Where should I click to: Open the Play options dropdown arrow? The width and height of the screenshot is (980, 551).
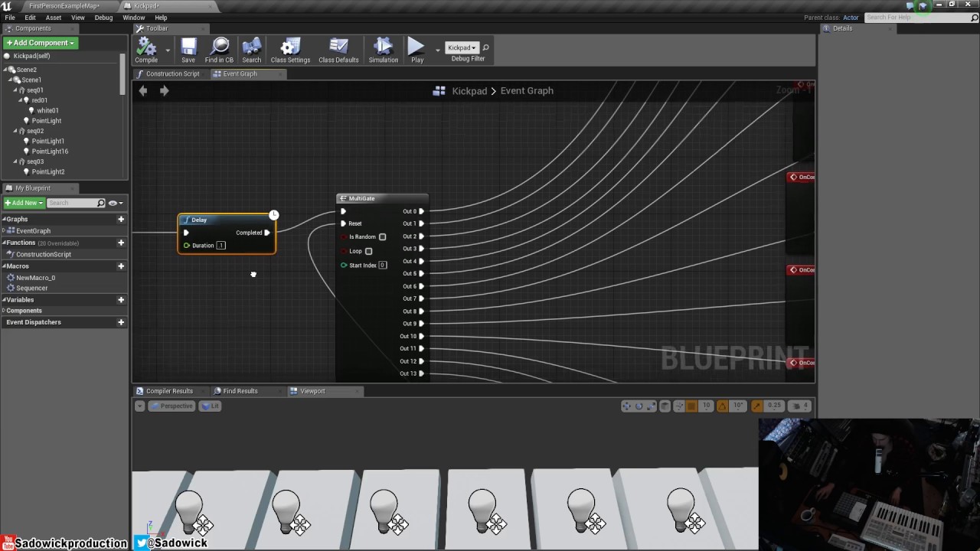(437, 50)
